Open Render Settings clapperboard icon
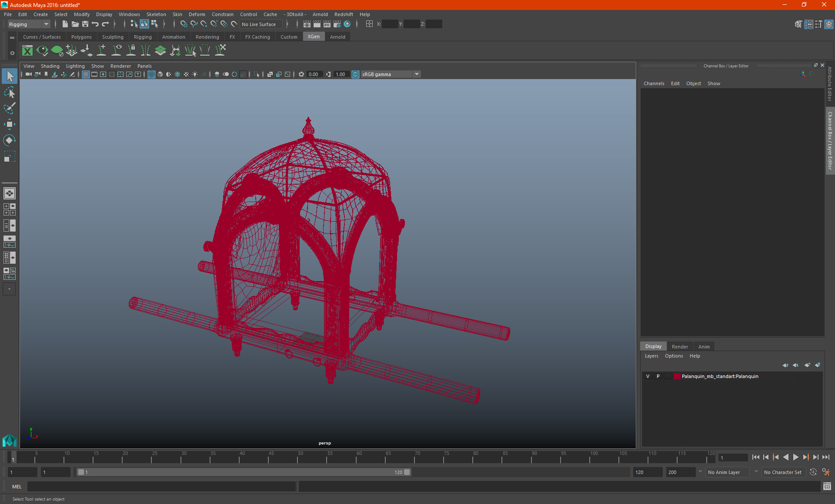 tap(337, 24)
